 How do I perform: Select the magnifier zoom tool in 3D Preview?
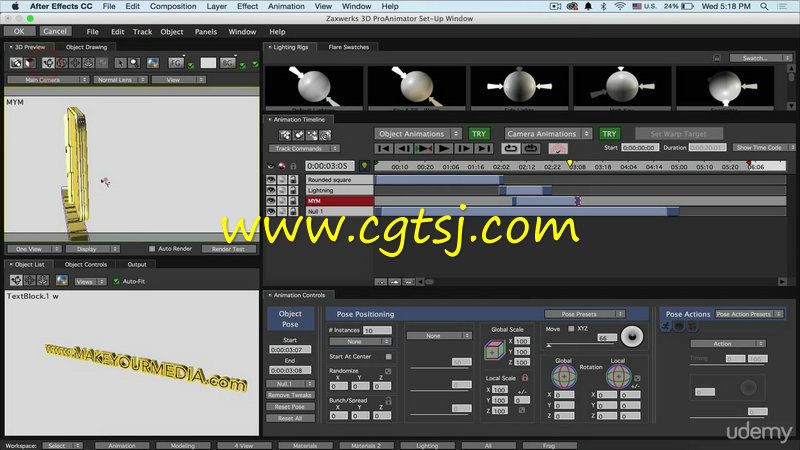click(134, 63)
